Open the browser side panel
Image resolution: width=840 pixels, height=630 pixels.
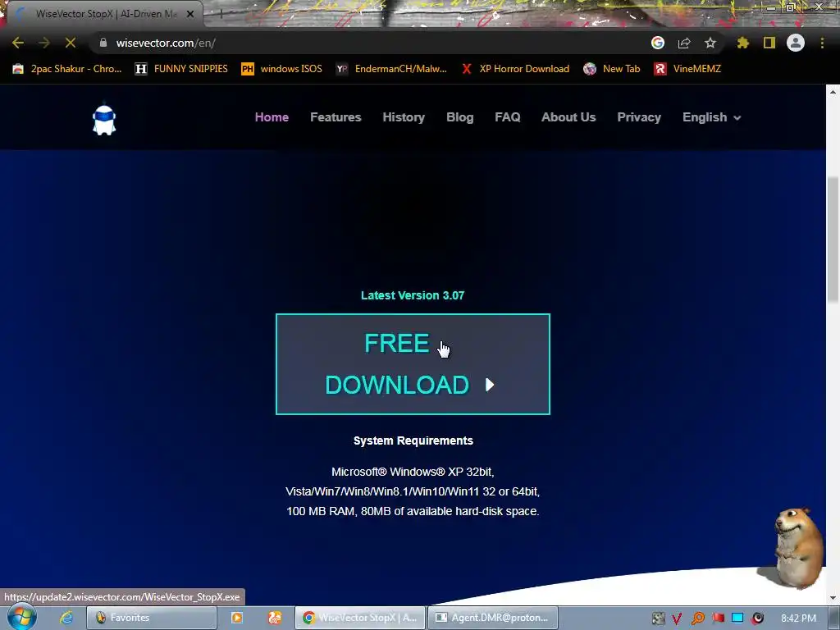click(769, 43)
